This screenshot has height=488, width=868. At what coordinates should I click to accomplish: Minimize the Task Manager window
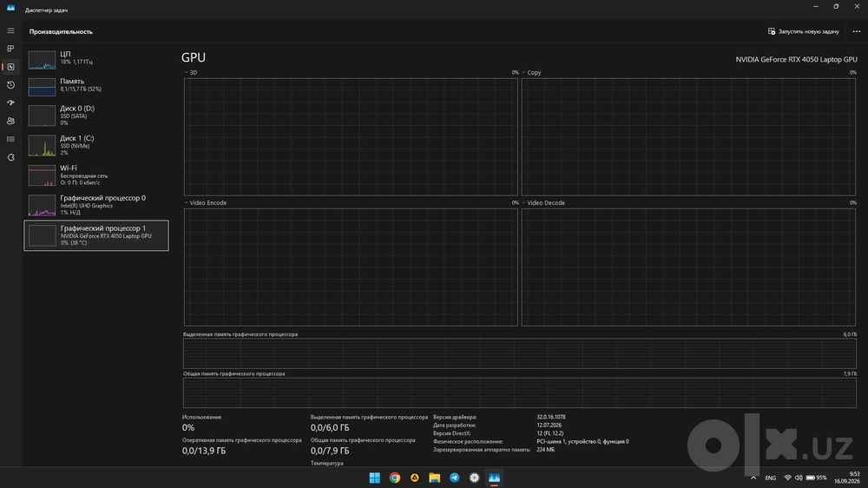click(x=816, y=7)
